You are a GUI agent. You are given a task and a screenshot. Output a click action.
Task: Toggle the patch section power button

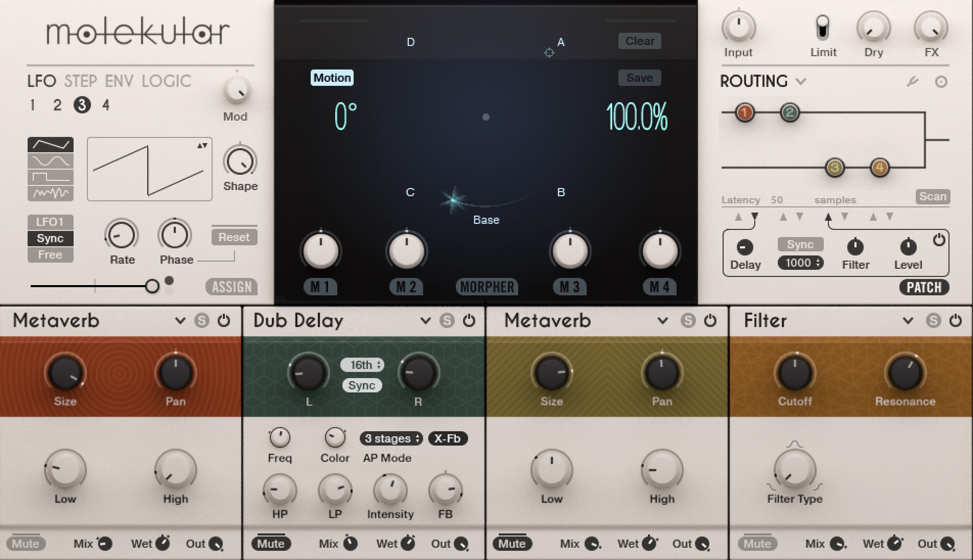click(939, 240)
